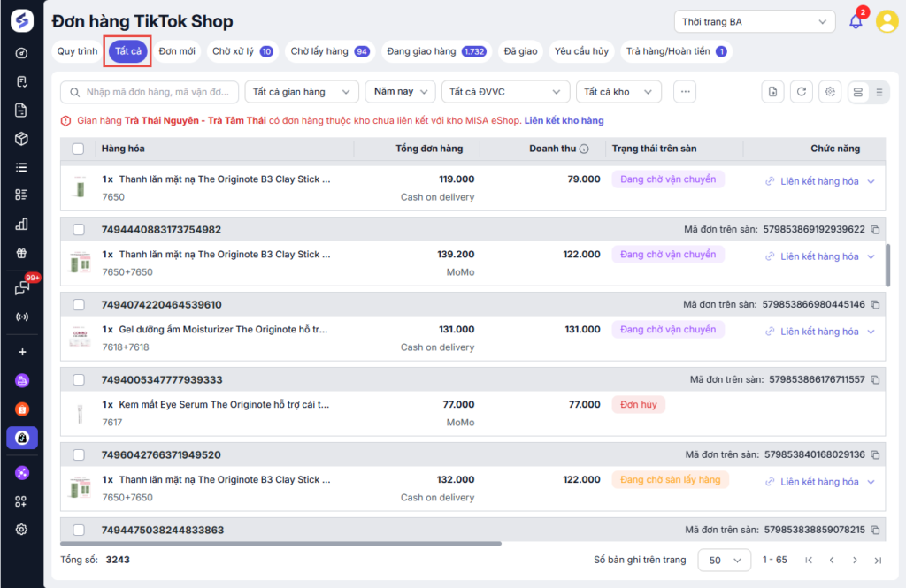Click the user avatar icon
The width and height of the screenshot is (906, 588).
click(x=887, y=21)
